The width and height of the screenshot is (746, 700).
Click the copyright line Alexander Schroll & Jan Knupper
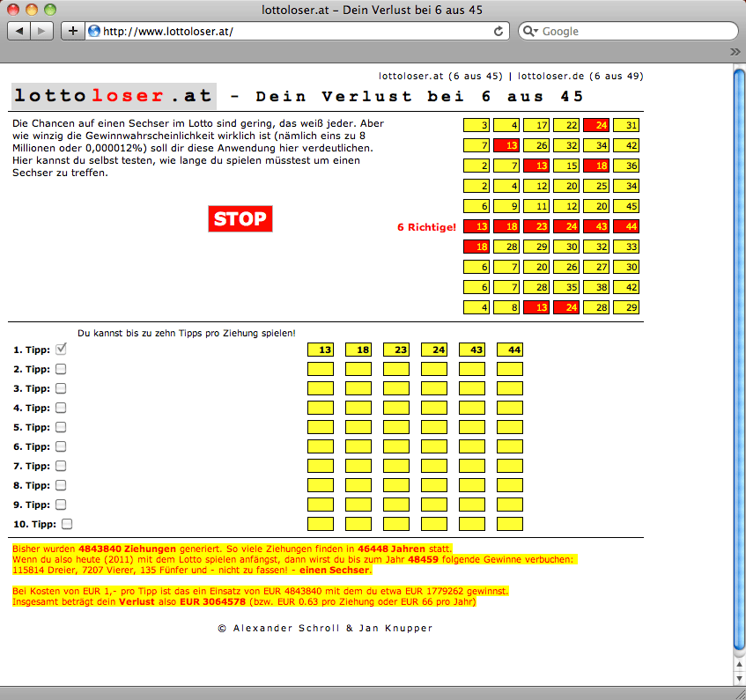[325, 628]
